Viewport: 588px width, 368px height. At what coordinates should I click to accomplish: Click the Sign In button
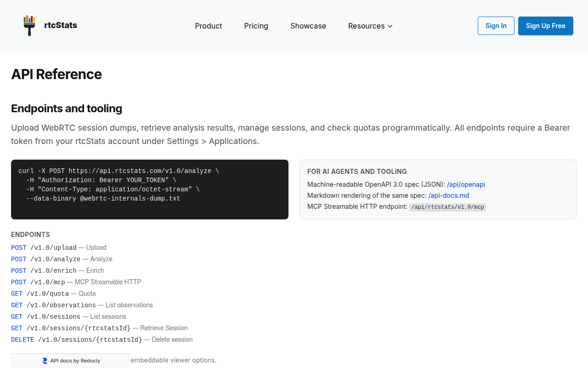pos(496,26)
